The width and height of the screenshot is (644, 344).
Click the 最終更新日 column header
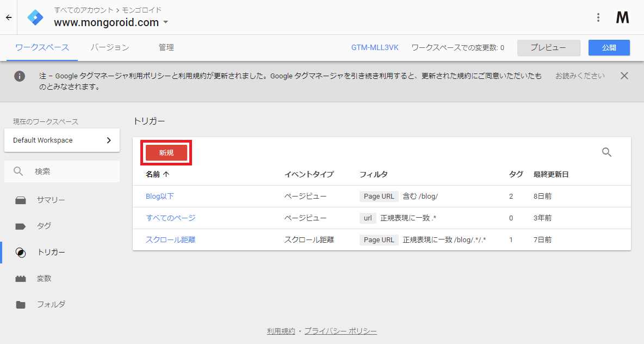click(551, 174)
